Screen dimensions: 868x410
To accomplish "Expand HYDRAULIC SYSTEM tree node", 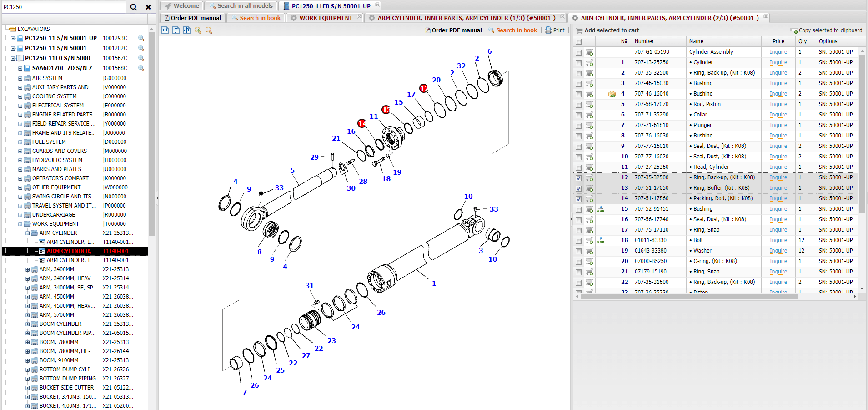I will (20, 160).
